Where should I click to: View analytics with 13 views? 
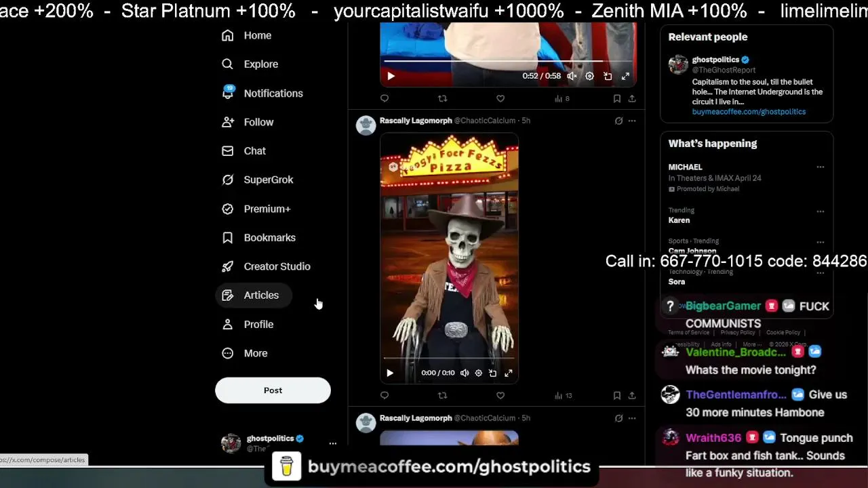coord(563,396)
